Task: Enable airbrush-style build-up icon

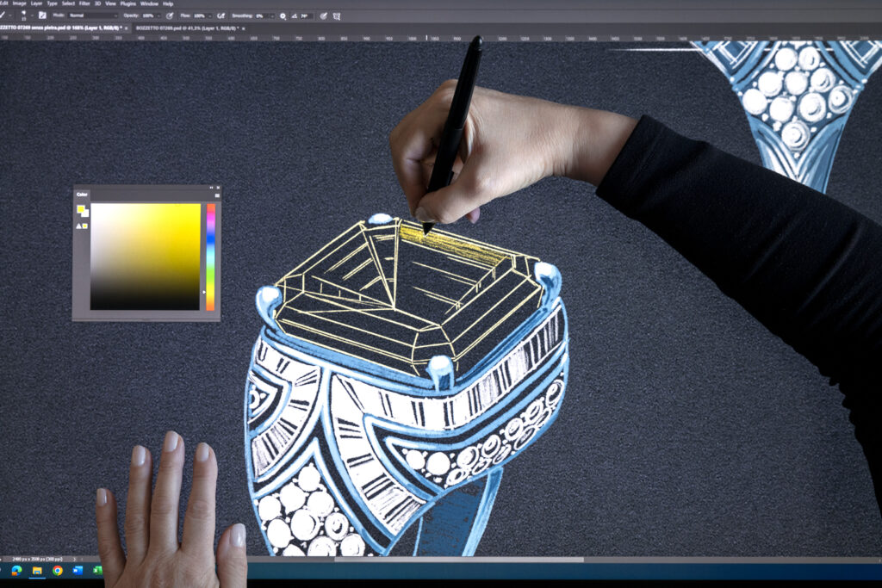Action: tap(221, 15)
